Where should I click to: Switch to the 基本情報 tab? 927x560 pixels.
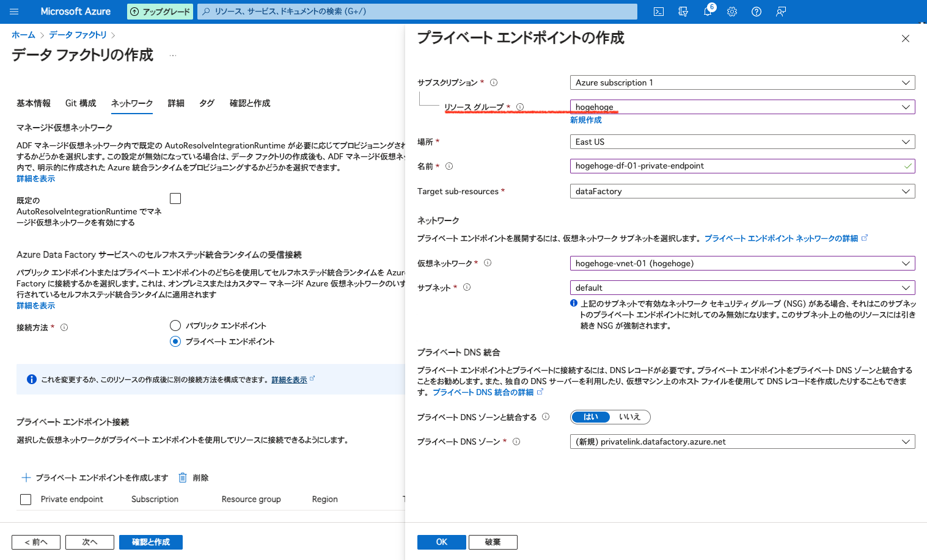34,103
